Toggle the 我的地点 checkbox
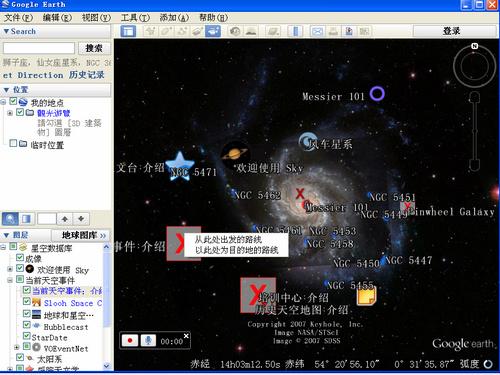The height and width of the screenshot is (375, 500). (13, 101)
